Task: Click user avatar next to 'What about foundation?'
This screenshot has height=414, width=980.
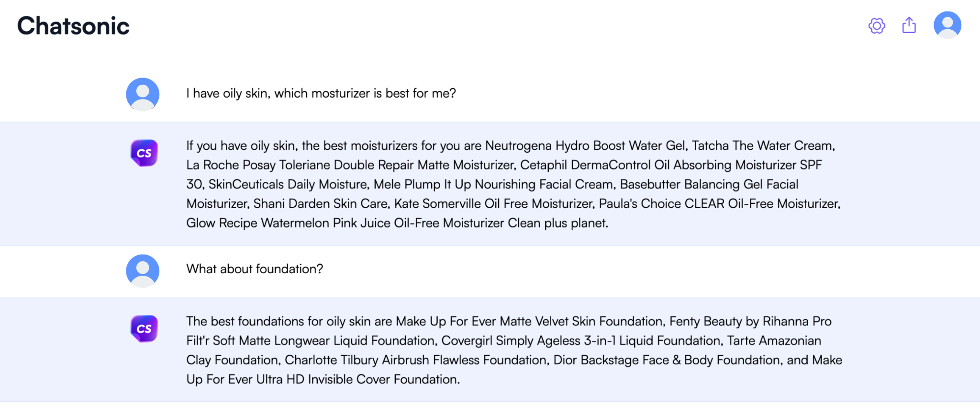Action: click(x=143, y=270)
